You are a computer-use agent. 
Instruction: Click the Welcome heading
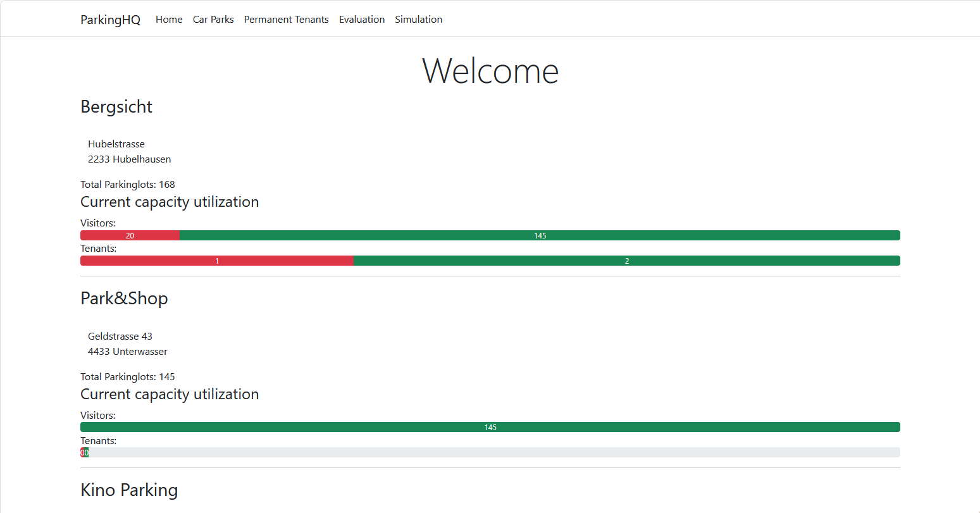point(490,70)
